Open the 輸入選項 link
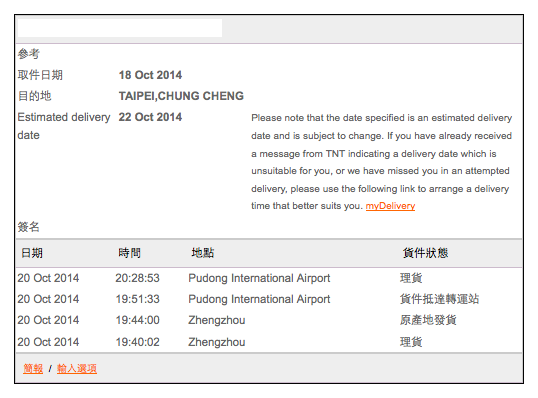Image resolution: width=538 pixels, height=398 pixels. coord(77,368)
